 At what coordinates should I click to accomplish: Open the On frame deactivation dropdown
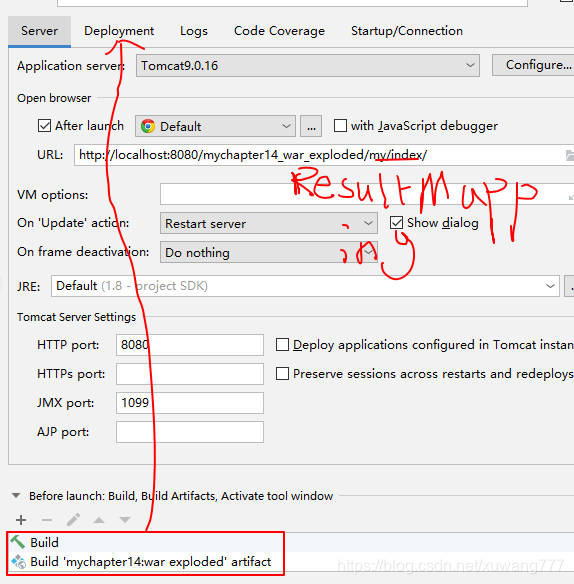(x=269, y=252)
